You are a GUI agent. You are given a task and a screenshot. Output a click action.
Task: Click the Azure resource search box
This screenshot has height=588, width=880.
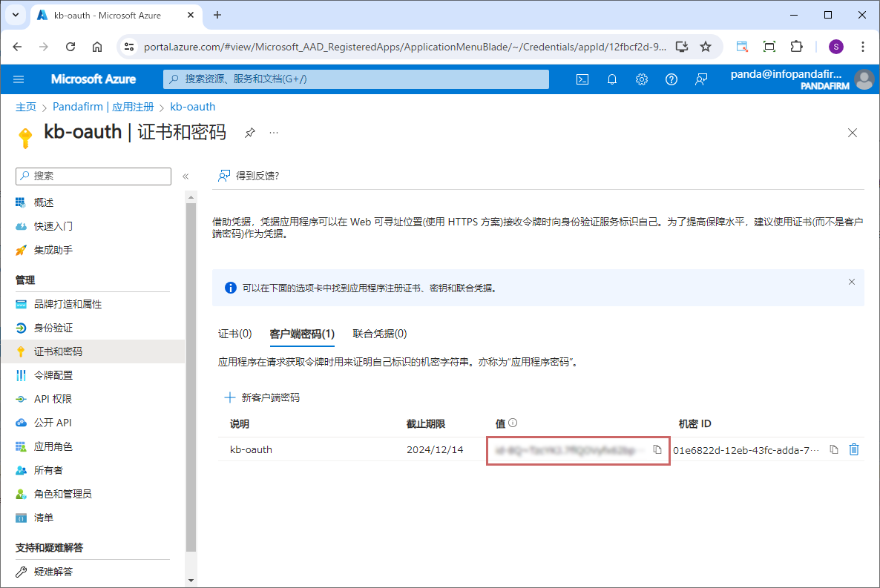[356, 79]
